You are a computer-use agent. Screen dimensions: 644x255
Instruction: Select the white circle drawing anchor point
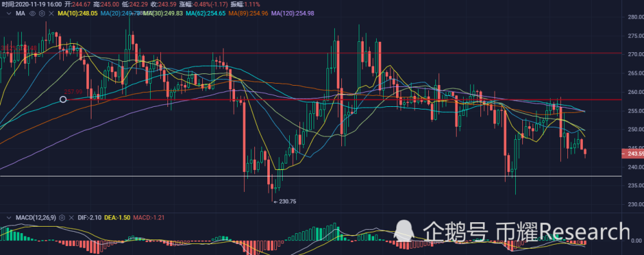coord(63,99)
